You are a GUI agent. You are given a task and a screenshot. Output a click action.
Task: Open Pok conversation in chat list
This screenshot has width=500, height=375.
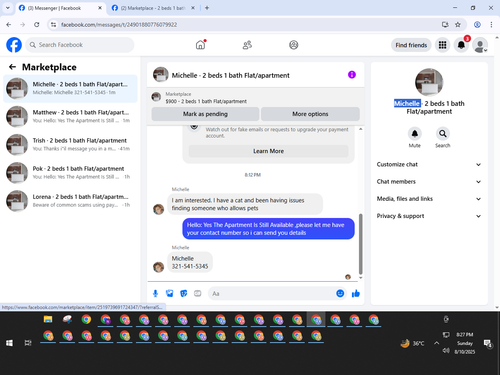(70, 173)
